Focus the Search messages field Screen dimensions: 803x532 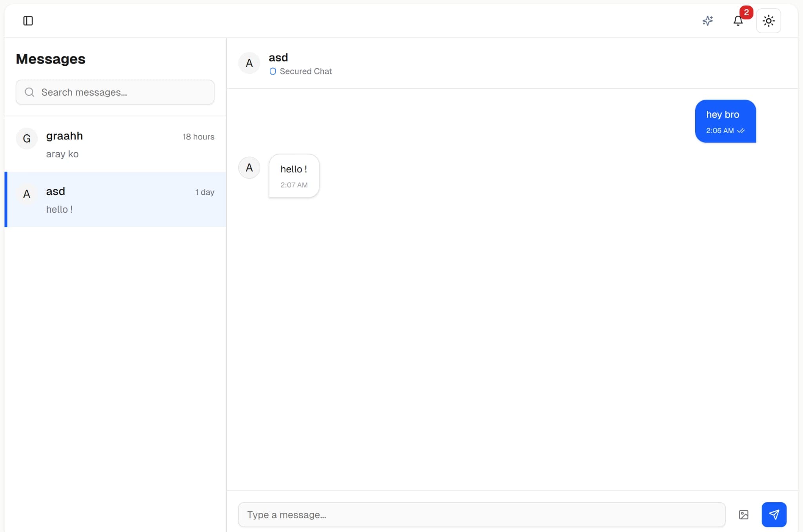115,92
